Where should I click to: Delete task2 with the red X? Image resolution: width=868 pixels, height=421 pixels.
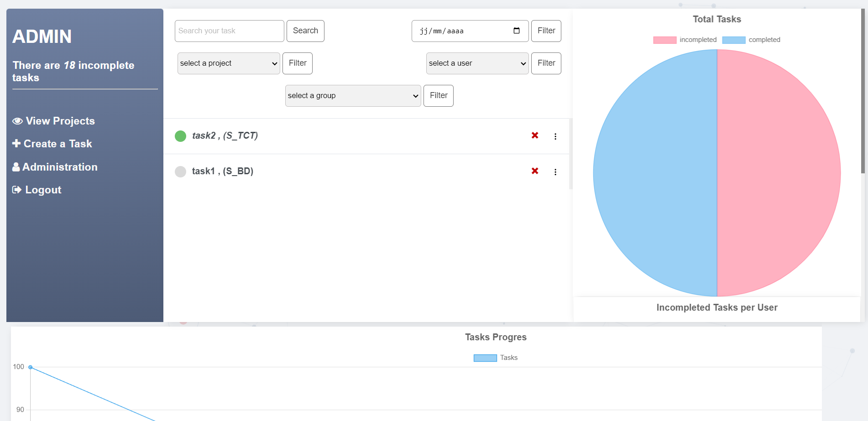coord(535,135)
